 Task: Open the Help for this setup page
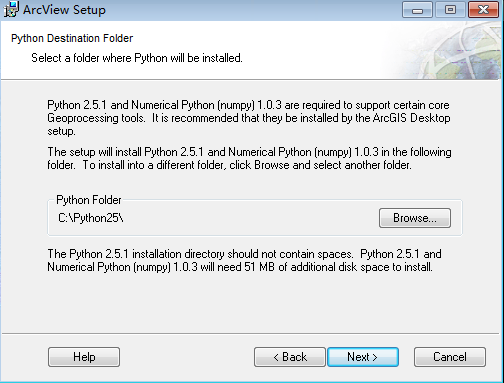point(84,357)
